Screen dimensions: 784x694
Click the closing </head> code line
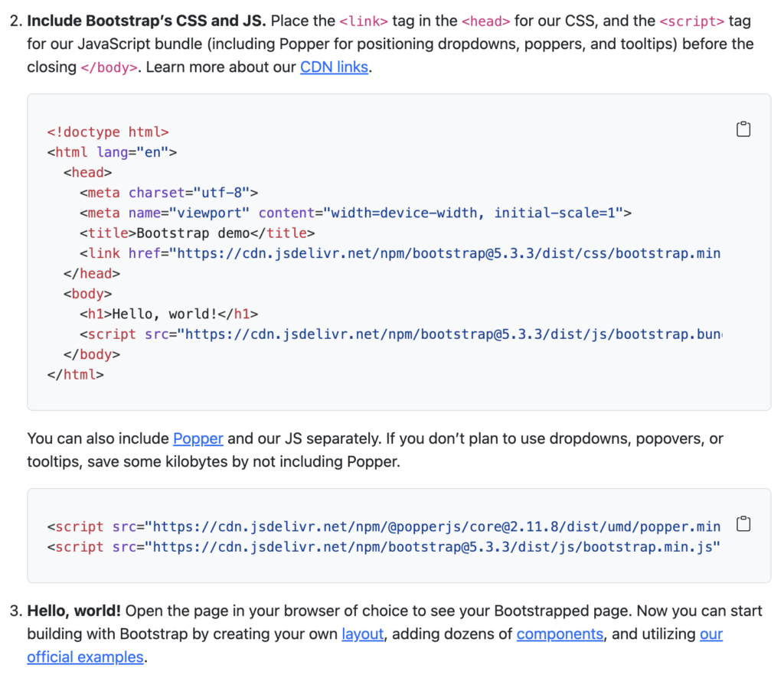[92, 273]
